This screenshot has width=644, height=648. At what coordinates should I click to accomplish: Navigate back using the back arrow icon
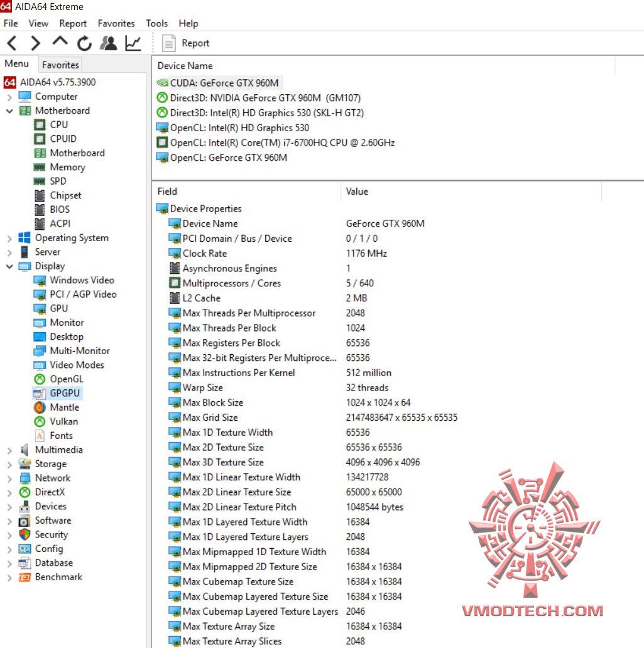point(11,43)
